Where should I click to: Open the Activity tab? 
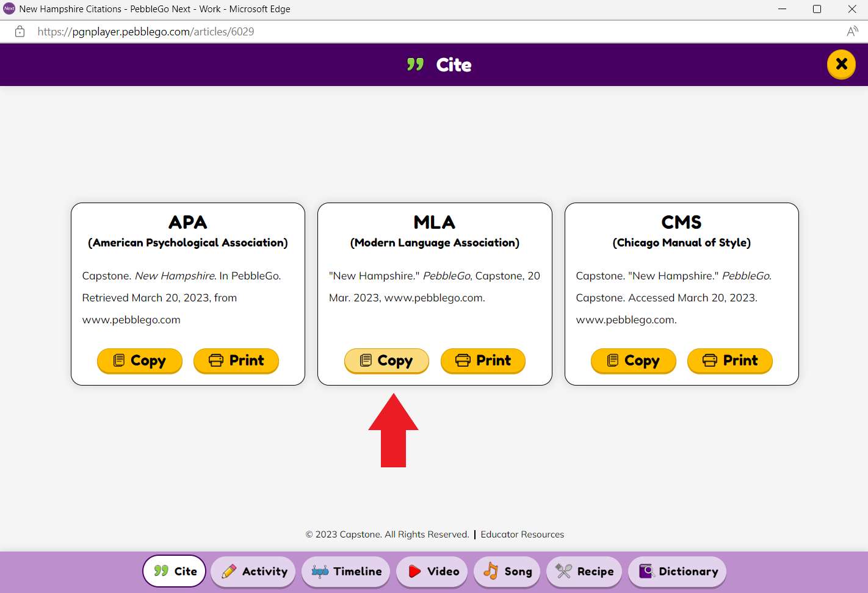(253, 571)
